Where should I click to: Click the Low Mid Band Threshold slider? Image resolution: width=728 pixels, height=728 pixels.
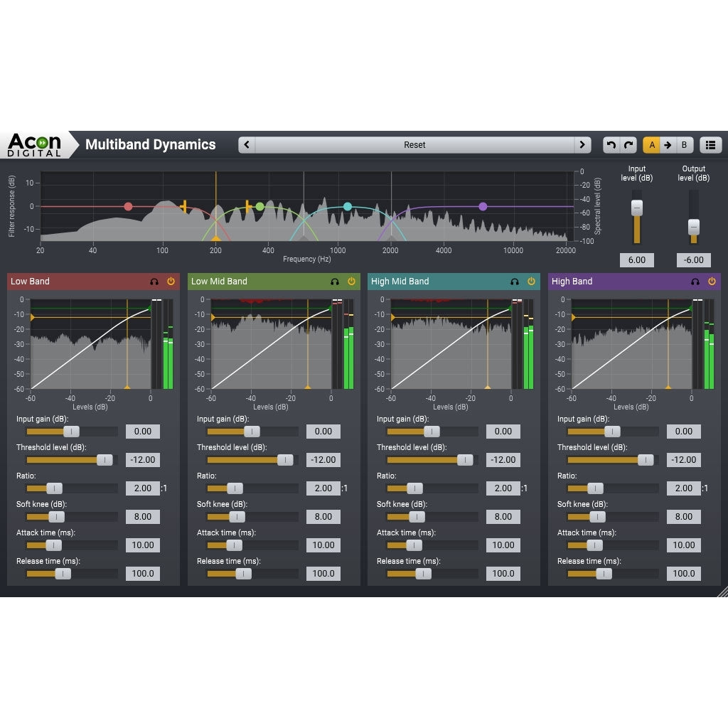pyautogui.click(x=252, y=460)
